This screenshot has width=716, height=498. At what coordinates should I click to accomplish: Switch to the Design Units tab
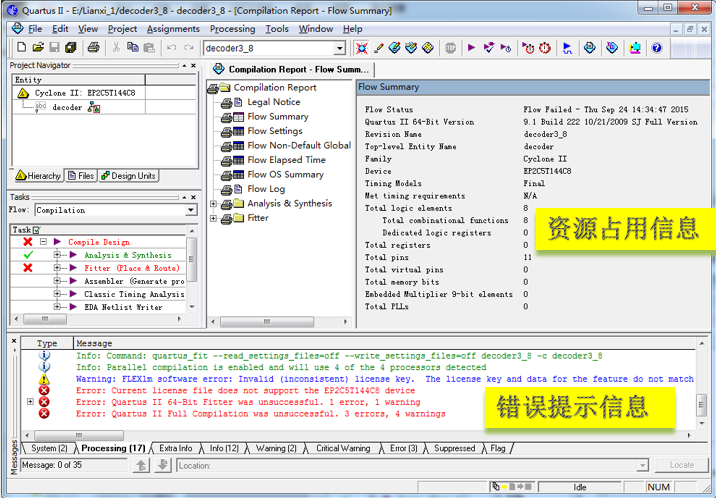[128, 176]
